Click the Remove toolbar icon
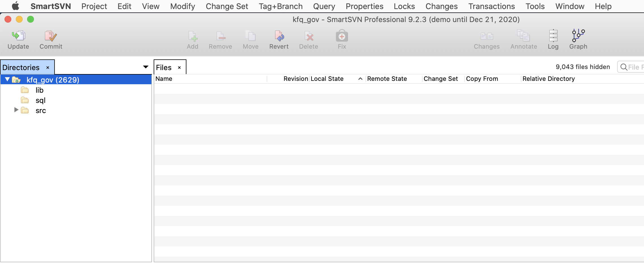The height and width of the screenshot is (264, 644). 221,36
